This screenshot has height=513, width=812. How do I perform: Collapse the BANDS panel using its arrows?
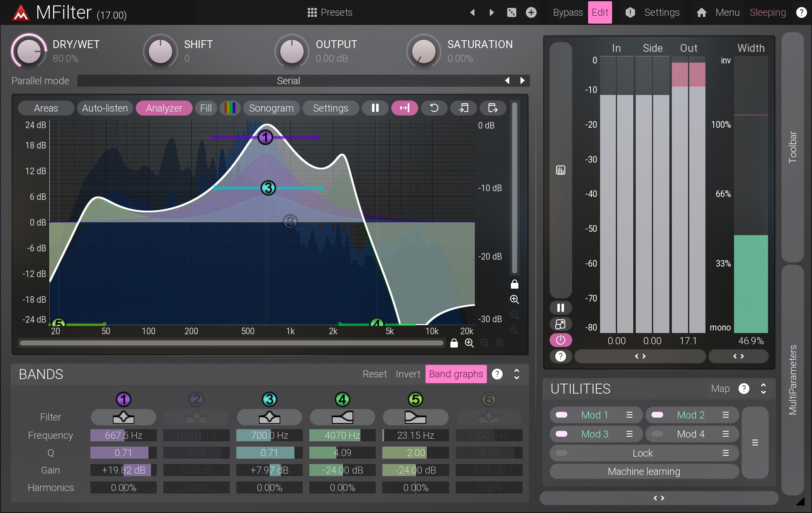click(x=516, y=374)
